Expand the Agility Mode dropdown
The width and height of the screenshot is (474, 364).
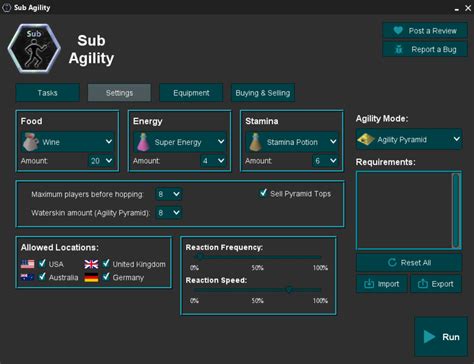pos(409,139)
